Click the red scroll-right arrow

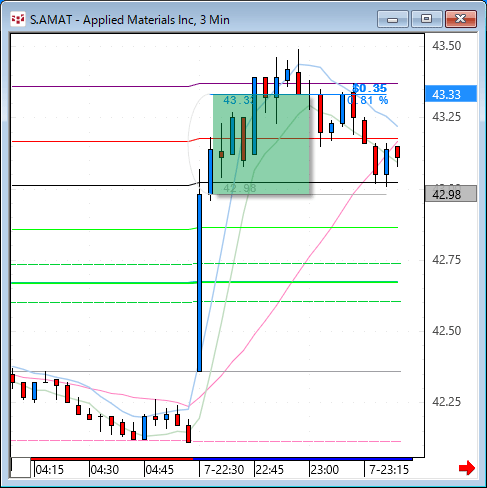[x=467, y=468]
